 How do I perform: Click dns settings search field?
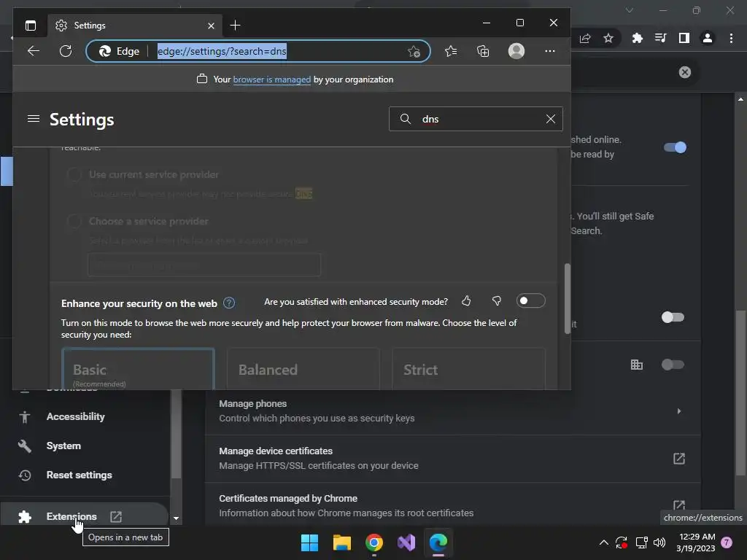click(476, 119)
